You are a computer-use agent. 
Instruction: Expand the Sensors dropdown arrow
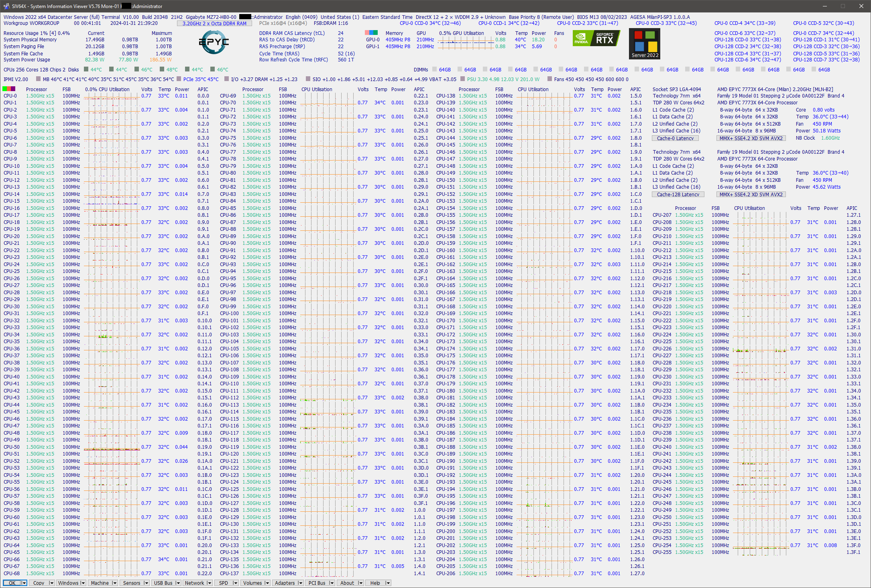[146, 583]
